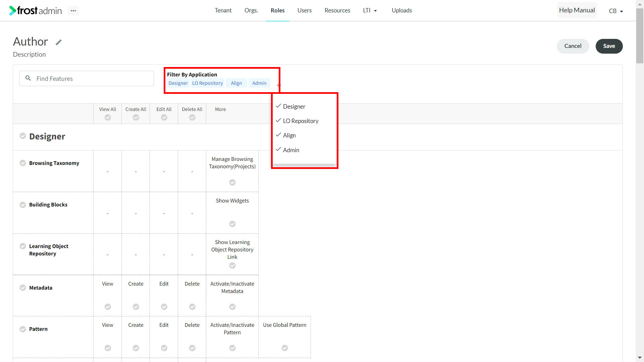Remove the LO Repository filter chip
This screenshot has width=644, height=362.
207,83
